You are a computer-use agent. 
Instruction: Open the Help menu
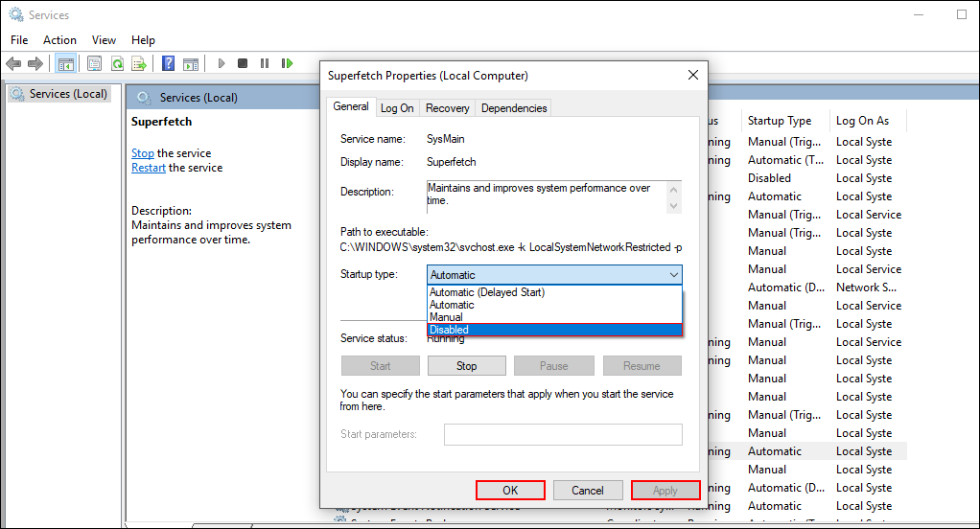tap(143, 40)
